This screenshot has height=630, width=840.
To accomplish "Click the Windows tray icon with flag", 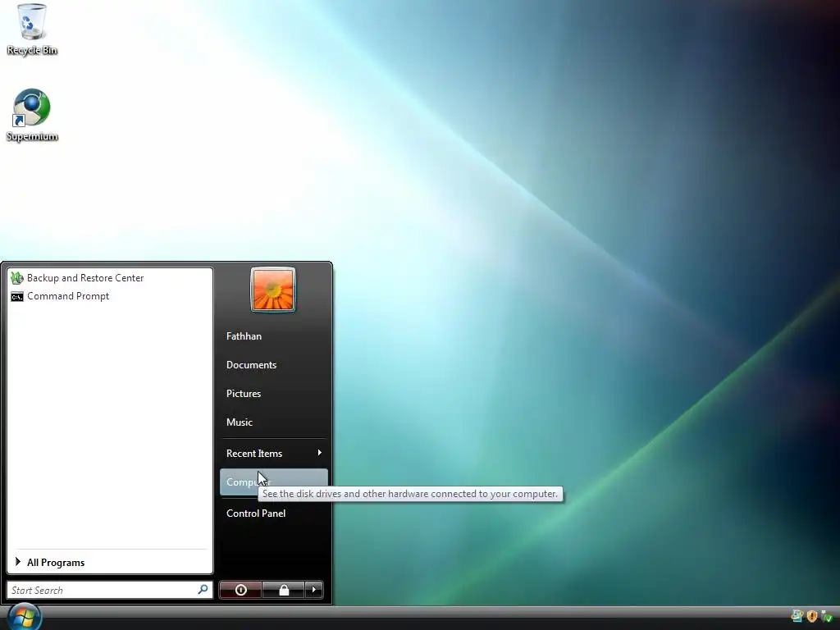I will coord(797,617).
